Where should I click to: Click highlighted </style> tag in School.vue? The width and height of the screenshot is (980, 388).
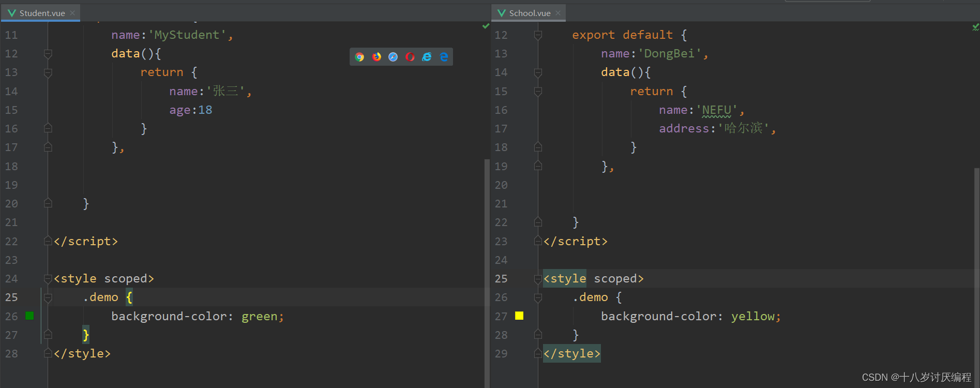(572, 353)
